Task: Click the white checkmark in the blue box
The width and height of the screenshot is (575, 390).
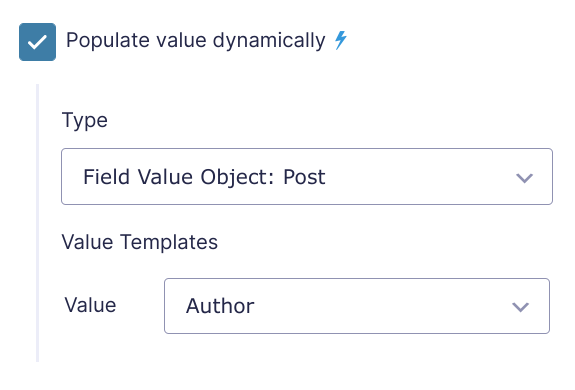Action: coord(37,42)
